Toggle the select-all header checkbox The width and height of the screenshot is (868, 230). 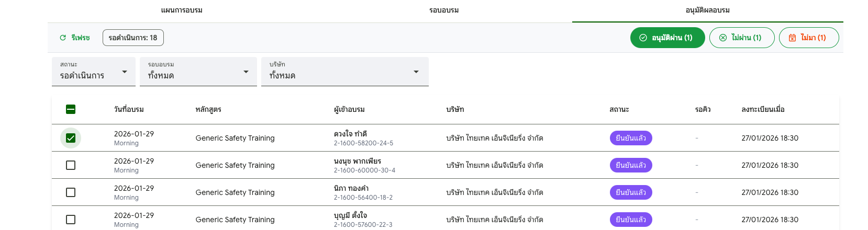71,109
